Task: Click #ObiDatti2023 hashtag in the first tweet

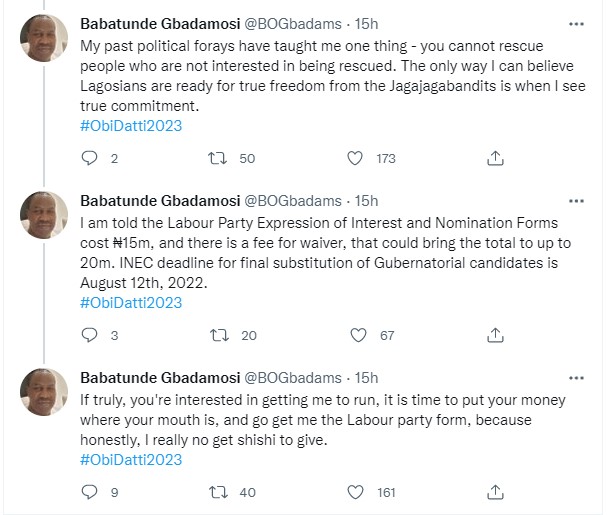Action: point(130,125)
